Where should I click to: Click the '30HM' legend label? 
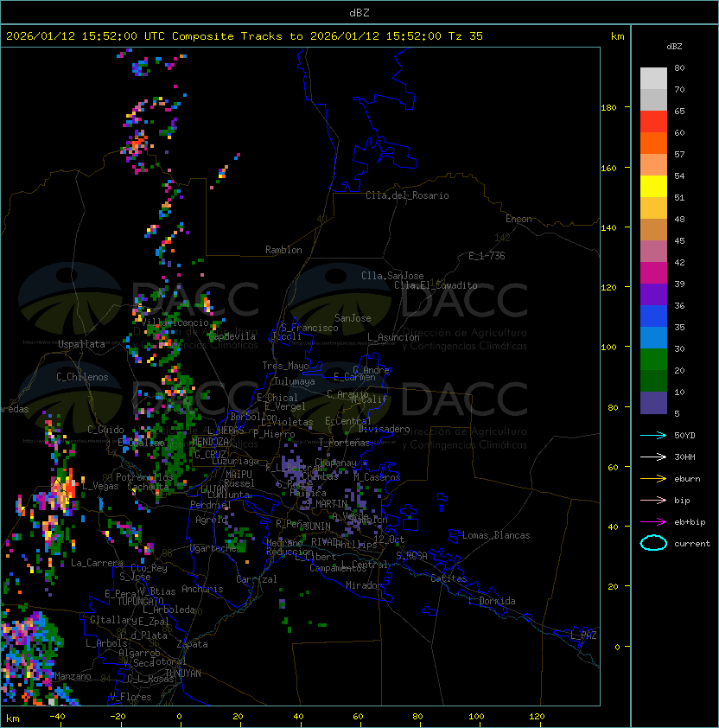(684, 457)
